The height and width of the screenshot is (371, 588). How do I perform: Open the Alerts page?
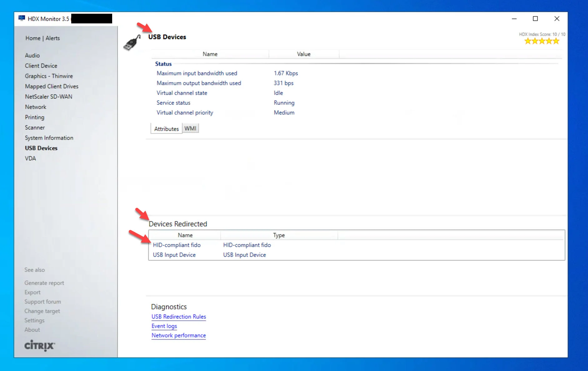[52, 38]
